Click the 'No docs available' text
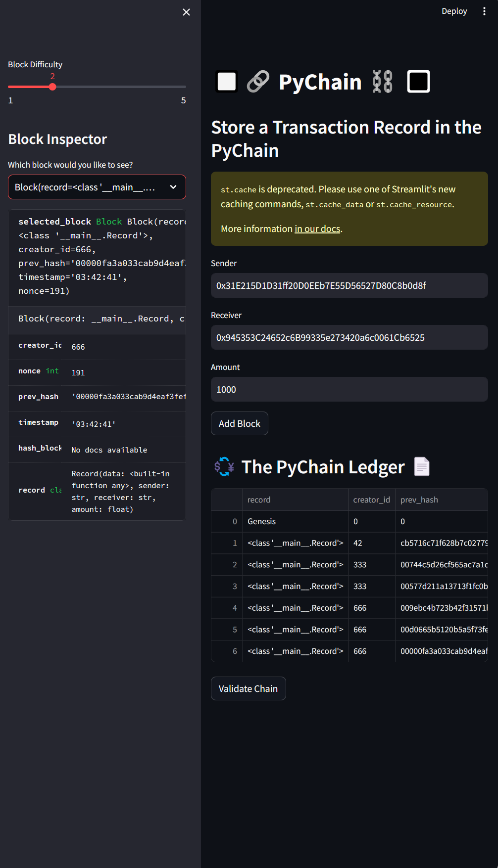The width and height of the screenshot is (498, 868). (x=109, y=450)
